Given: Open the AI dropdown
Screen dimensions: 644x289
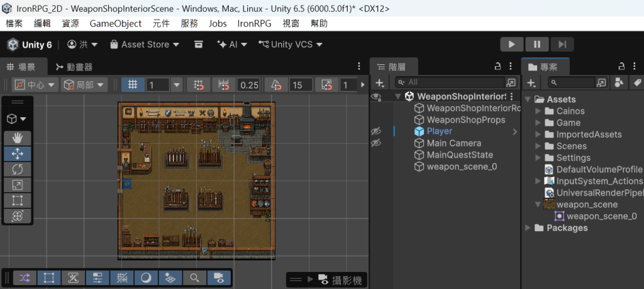Looking at the screenshot, I should [233, 45].
